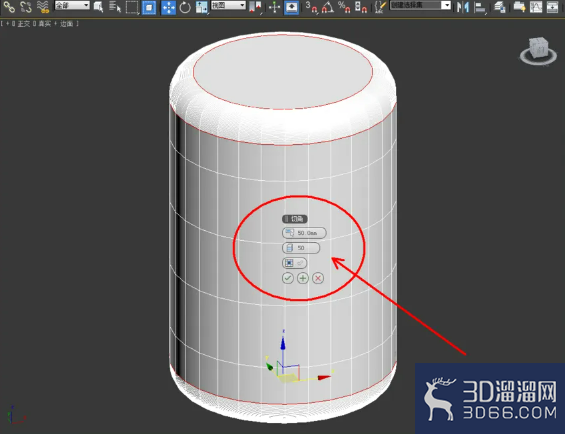
Task: Select the Select and Link tool
Action: click(9, 6)
